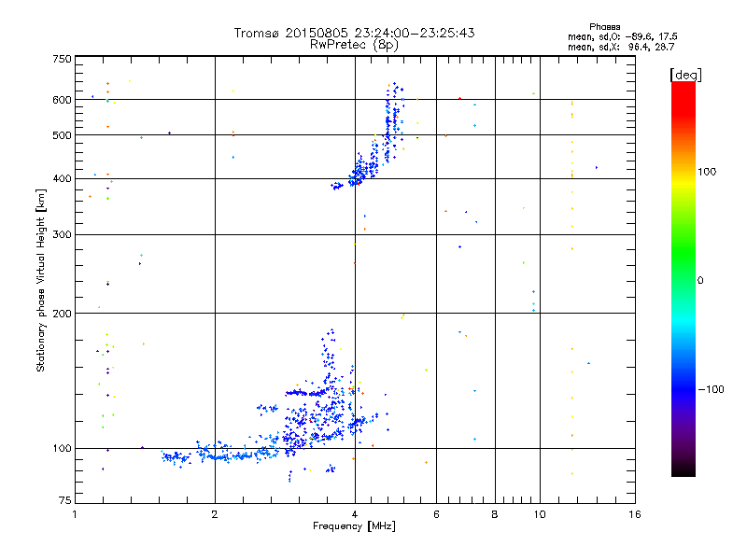This screenshot has height=560, width=747.
Task: Click the y-axis tick label "600"
Action: point(62,100)
